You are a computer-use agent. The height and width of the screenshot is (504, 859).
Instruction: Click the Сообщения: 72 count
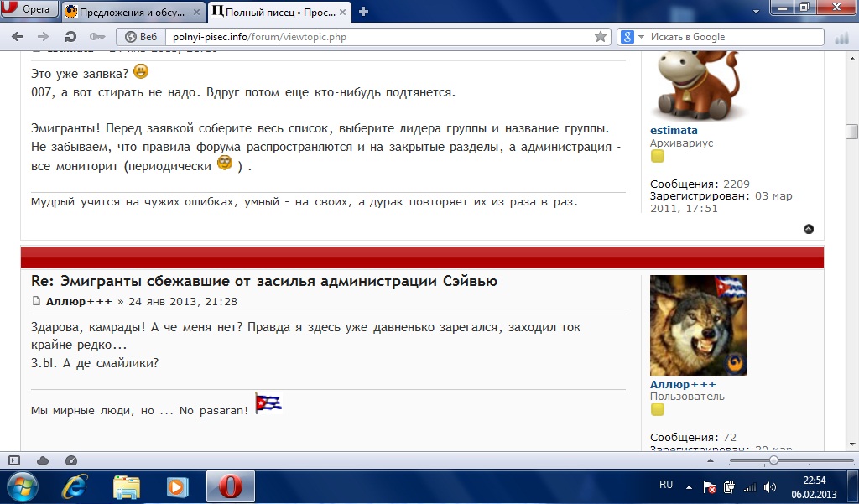click(x=693, y=437)
